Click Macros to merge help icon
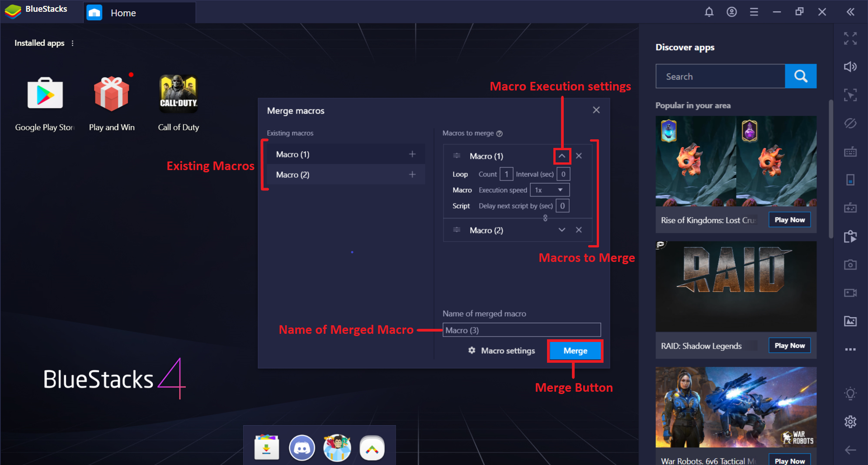Image resolution: width=868 pixels, height=465 pixels. tap(500, 133)
